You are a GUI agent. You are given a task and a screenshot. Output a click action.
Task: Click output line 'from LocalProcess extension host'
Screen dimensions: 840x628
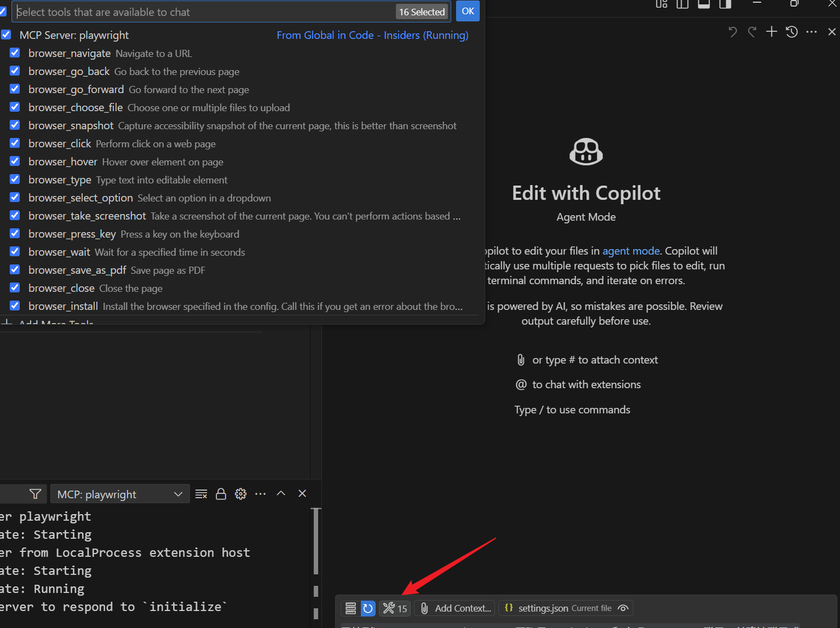tap(135, 552)
